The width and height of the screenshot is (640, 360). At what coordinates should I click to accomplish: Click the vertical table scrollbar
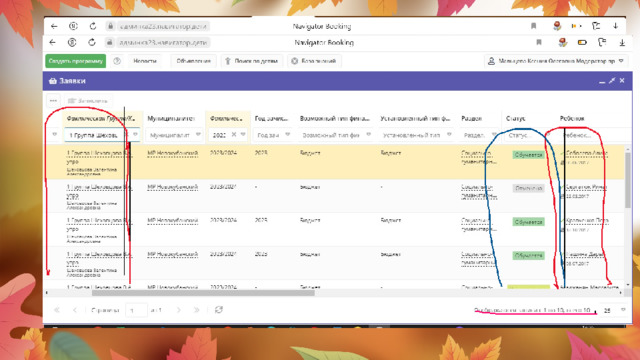click(x=627, y=180)
